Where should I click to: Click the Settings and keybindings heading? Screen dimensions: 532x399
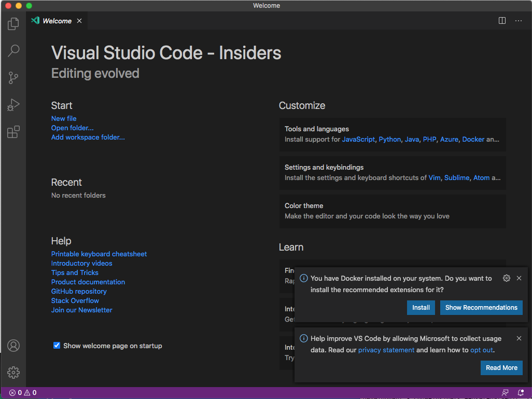point(324,168)
